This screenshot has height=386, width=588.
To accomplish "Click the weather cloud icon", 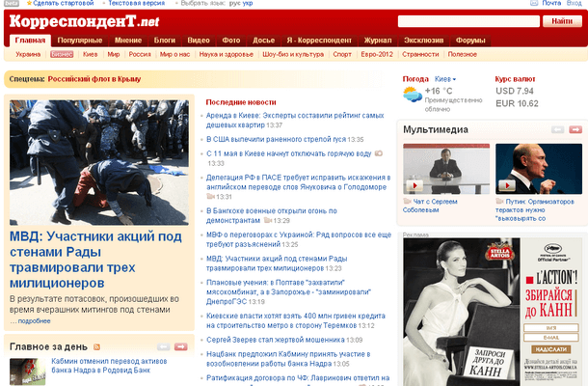I will point(412,95).
